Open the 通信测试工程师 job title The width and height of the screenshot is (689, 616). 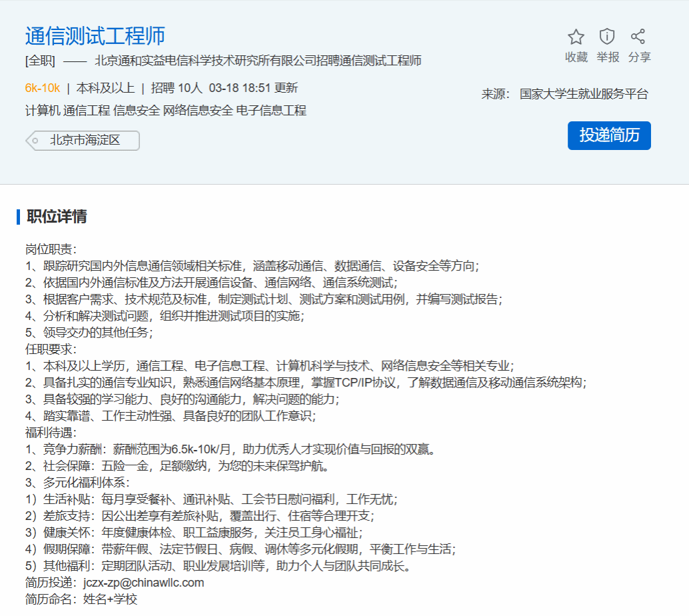coord(95,36)
